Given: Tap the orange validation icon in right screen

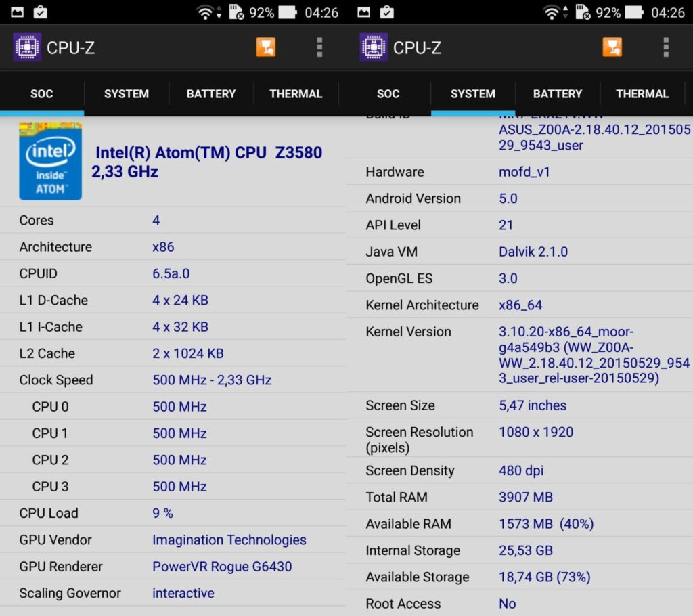Looking at the screenshot, I should coord(612,47).
